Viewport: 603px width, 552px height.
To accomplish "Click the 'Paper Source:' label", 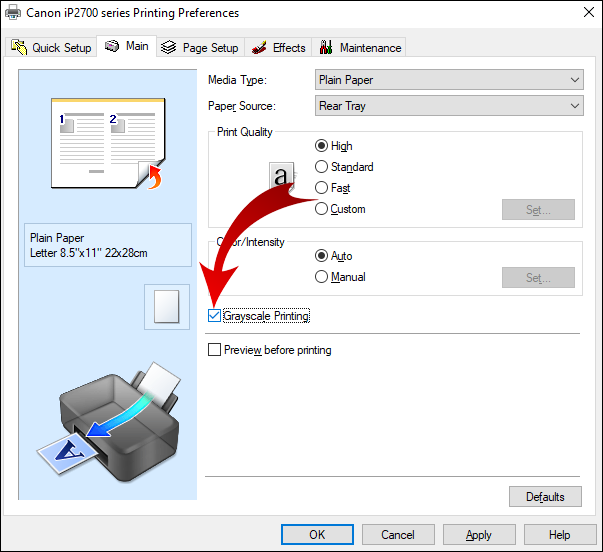I will [x=242, y=106].
